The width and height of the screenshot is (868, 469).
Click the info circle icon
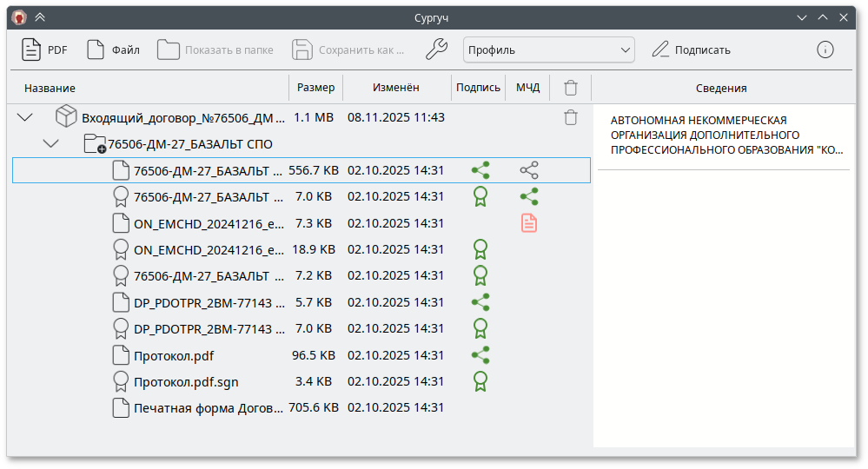point(825,50)
